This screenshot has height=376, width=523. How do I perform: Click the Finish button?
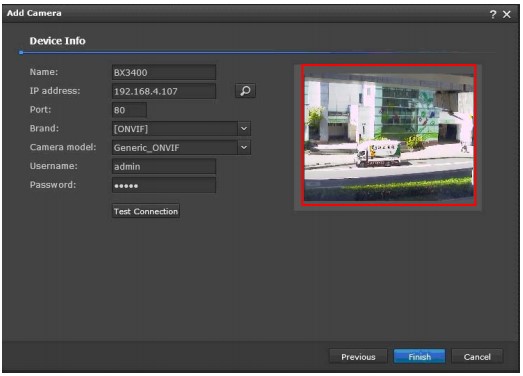coord(419,357)
